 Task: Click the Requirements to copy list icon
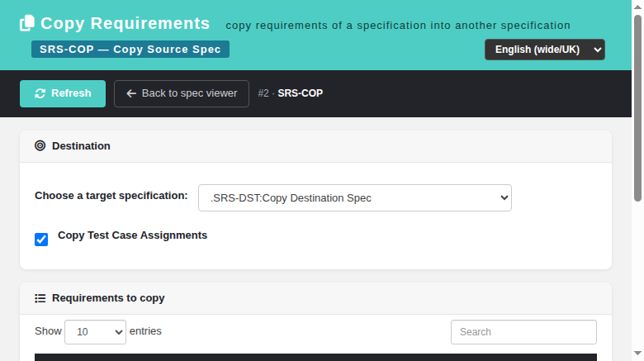coord(40,298)
